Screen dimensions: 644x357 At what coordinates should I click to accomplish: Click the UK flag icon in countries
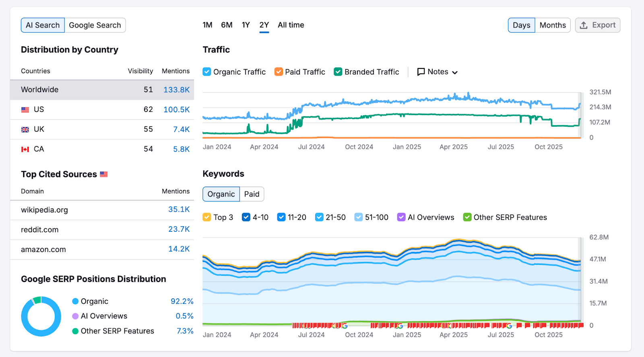[x=25, y=130]
